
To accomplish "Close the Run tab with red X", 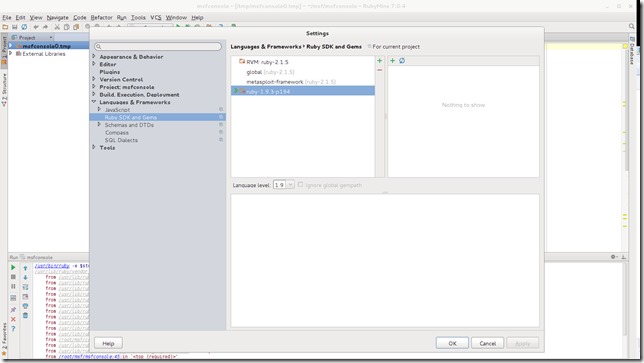I will [13, 319].
